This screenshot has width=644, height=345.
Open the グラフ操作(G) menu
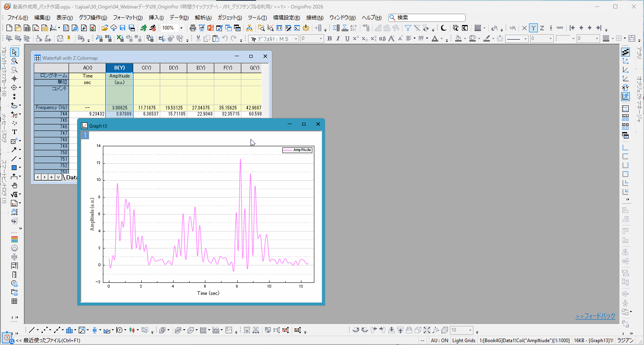[93, 17]
